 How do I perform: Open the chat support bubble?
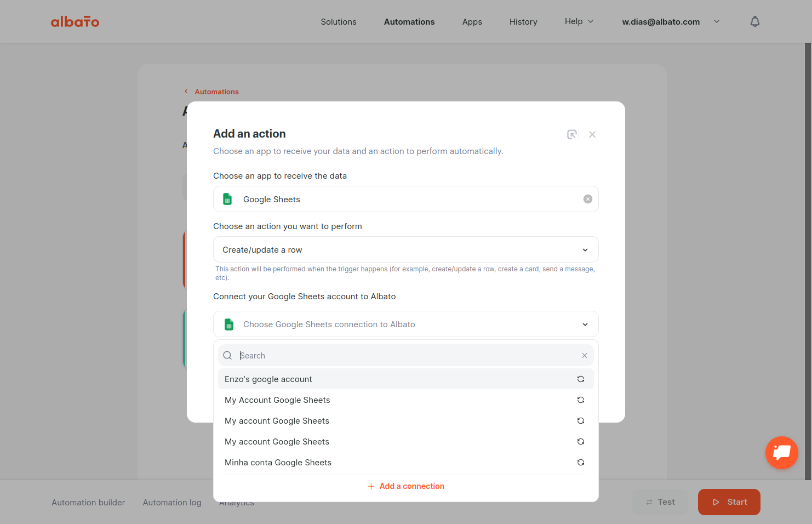[x=781, y=453]
